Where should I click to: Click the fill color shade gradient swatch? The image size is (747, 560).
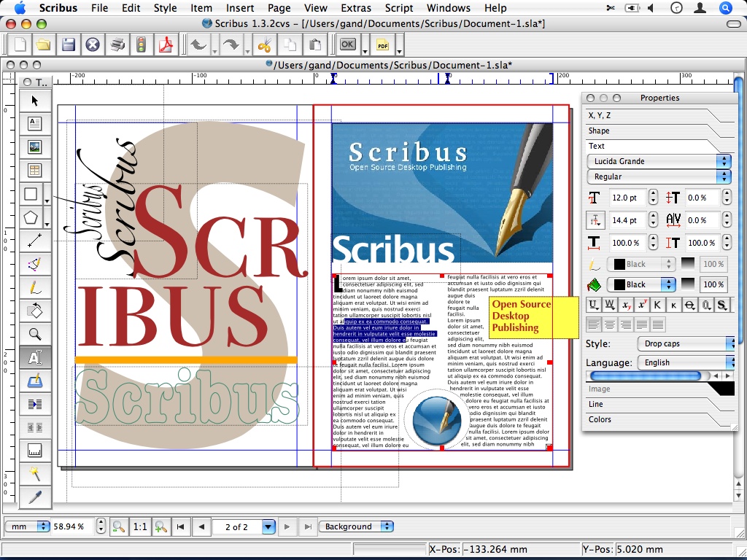point(688,284)
